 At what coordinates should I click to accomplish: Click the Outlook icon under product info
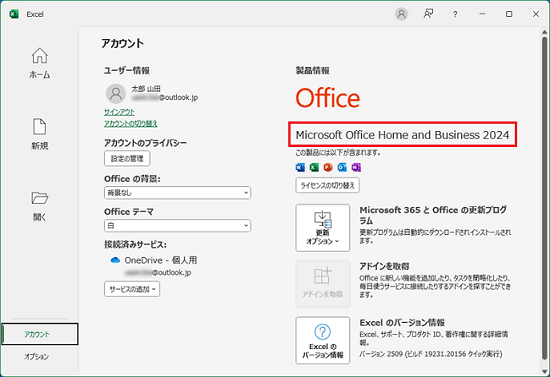(x=342, y=168)
